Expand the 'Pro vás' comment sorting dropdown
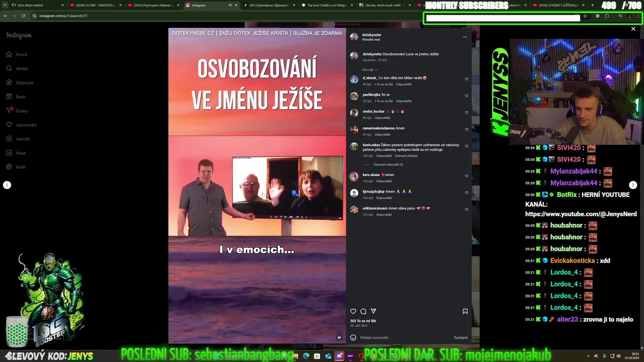644x362 pixels. point(370,70)
